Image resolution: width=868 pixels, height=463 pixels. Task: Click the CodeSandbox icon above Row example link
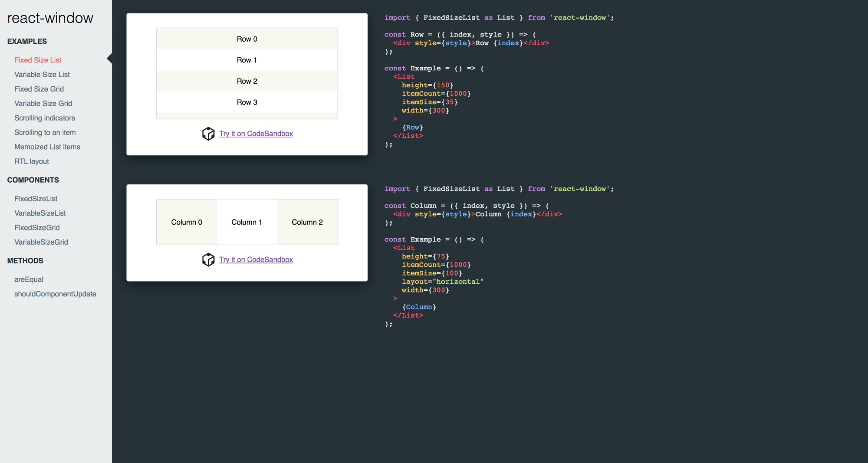(x=209, y=134)
